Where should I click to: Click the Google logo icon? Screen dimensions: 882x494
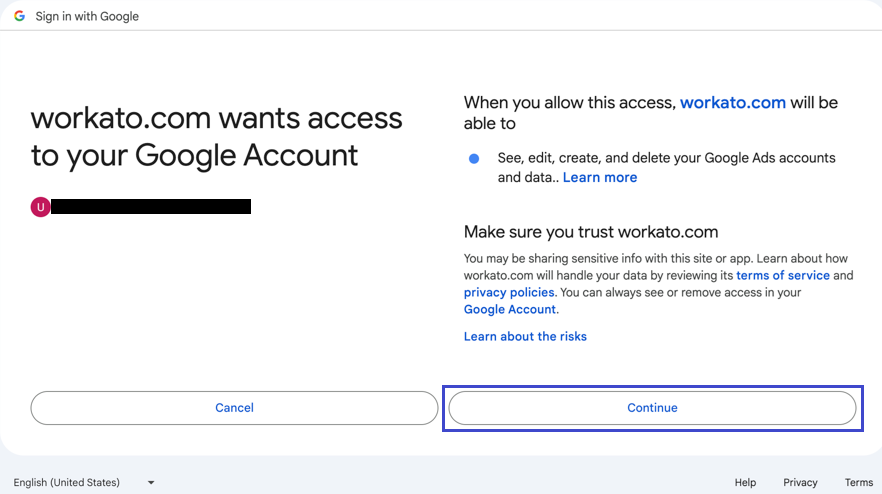click(x=20, y=16)
